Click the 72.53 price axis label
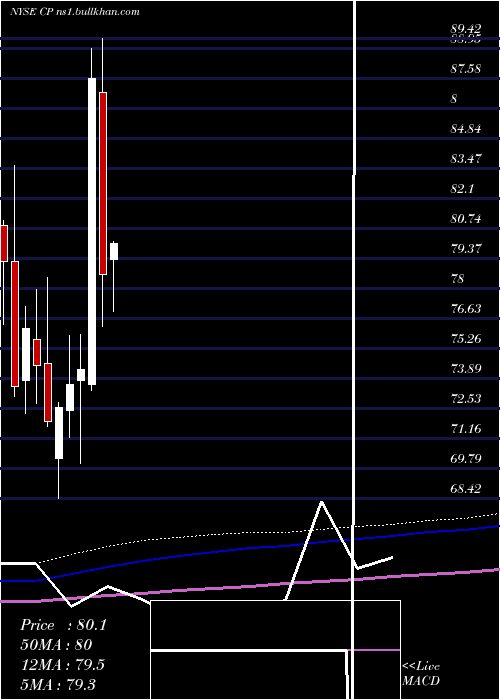 point(466,398)
